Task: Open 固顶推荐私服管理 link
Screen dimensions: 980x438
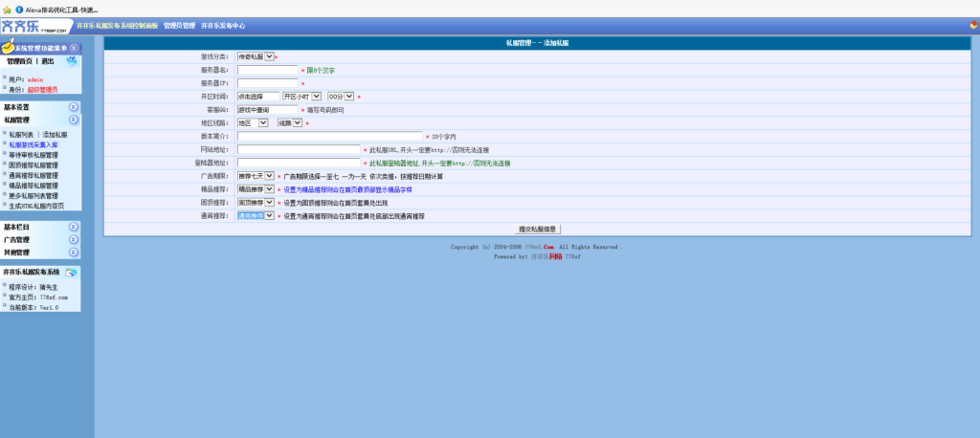Action: point(33,164)
